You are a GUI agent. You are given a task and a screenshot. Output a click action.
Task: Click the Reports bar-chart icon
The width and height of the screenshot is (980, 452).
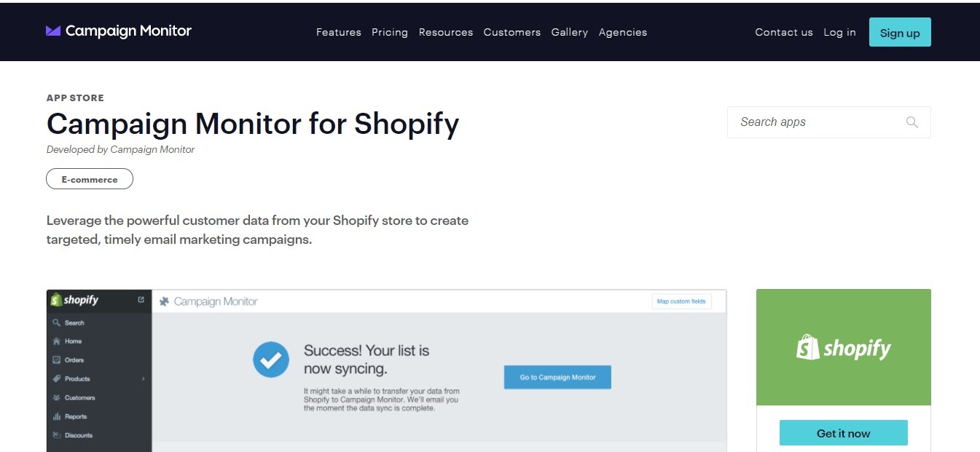coord(57,416)
